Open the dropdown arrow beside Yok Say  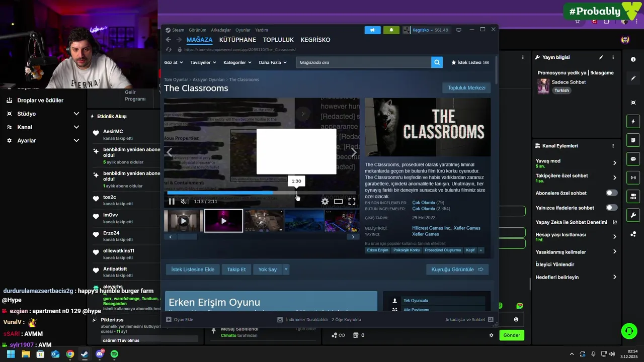coord(286,269)
